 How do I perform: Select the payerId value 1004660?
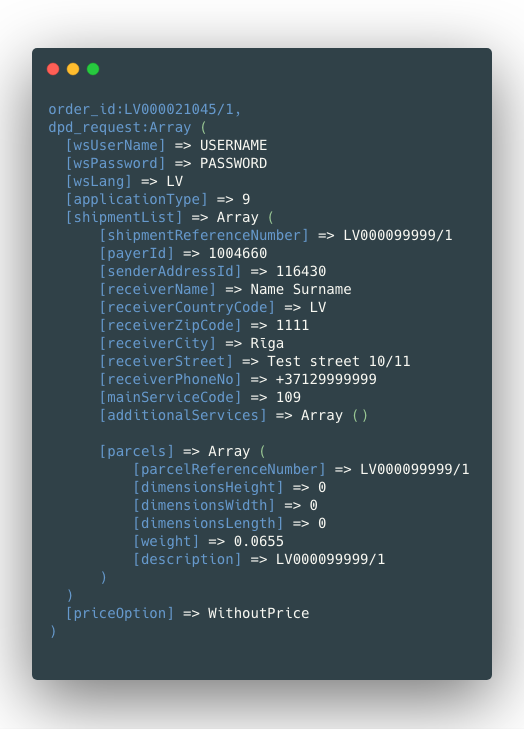click(238, 253)
